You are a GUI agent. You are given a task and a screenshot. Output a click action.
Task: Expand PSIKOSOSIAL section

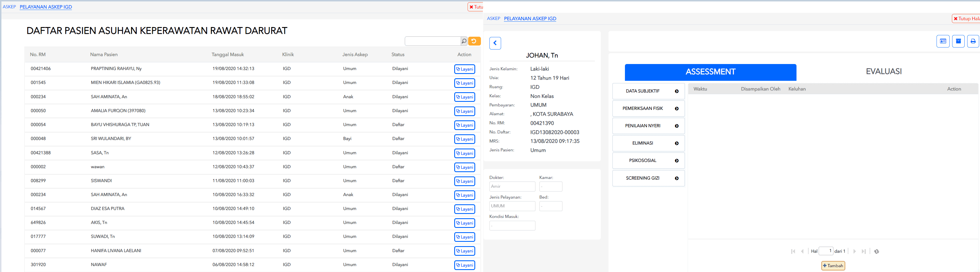click(648, 160)
